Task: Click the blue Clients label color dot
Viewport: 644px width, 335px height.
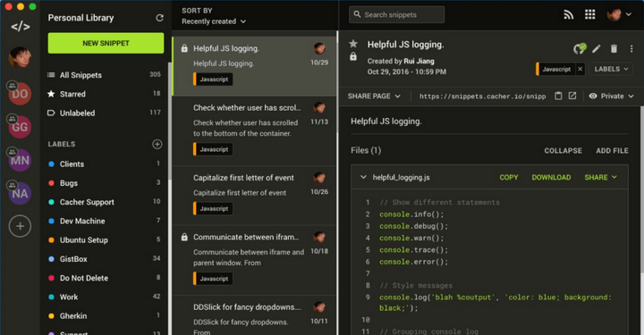Action: coord(51,164)
